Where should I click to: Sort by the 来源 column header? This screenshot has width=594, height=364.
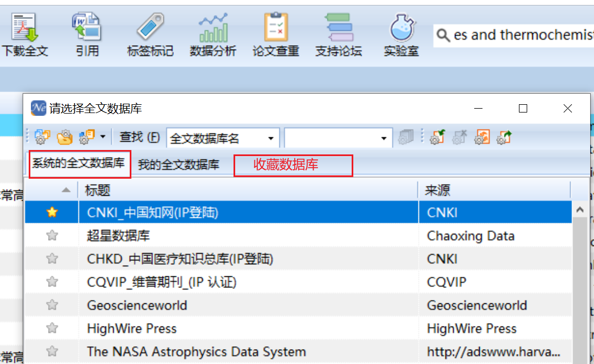coord(494,190)
